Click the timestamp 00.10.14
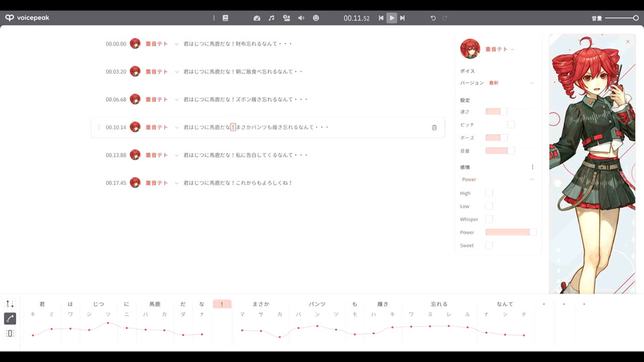Image resolution: width=644 pixels, height=362 pixels. (116, 127)
